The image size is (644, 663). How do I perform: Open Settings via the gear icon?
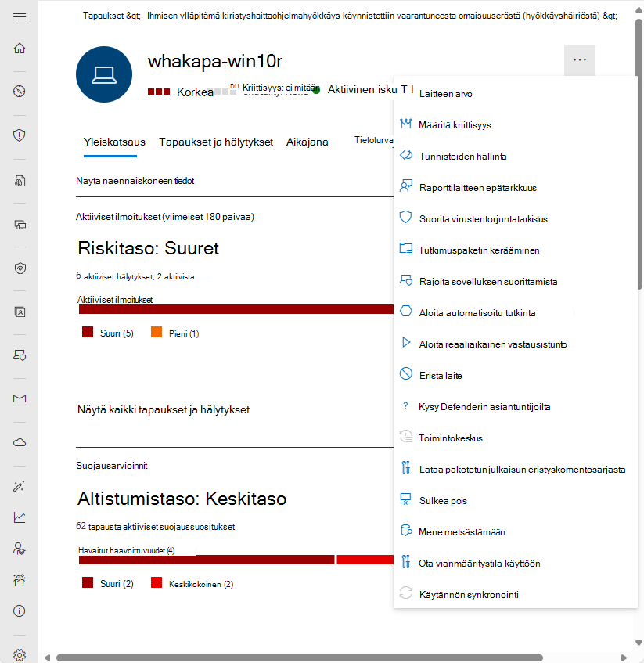(x=20, y=654)
